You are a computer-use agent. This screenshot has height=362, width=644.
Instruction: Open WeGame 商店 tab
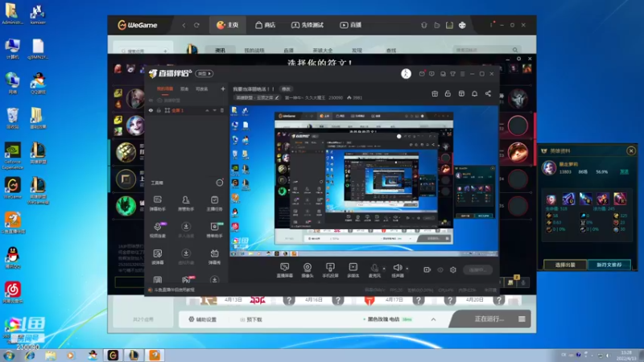(266, 25)
